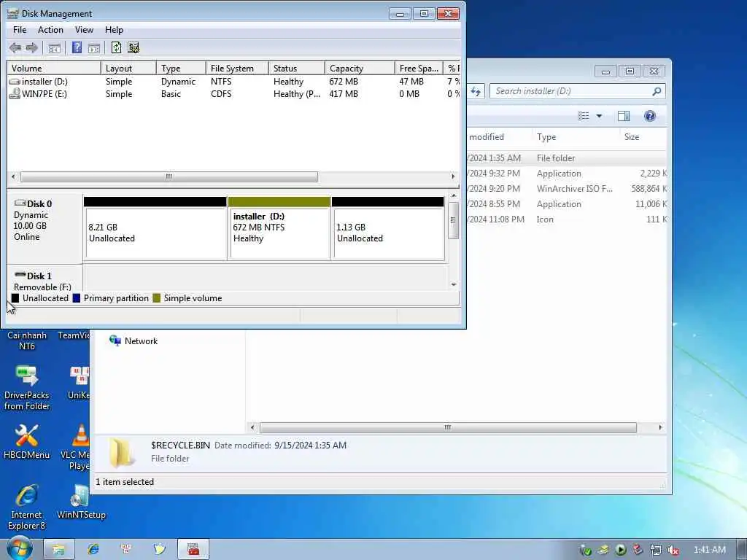Select the 11,006 KB Application row
This screenshot has height=560, width=747.
pyautogui.click(x=566, y=204)
